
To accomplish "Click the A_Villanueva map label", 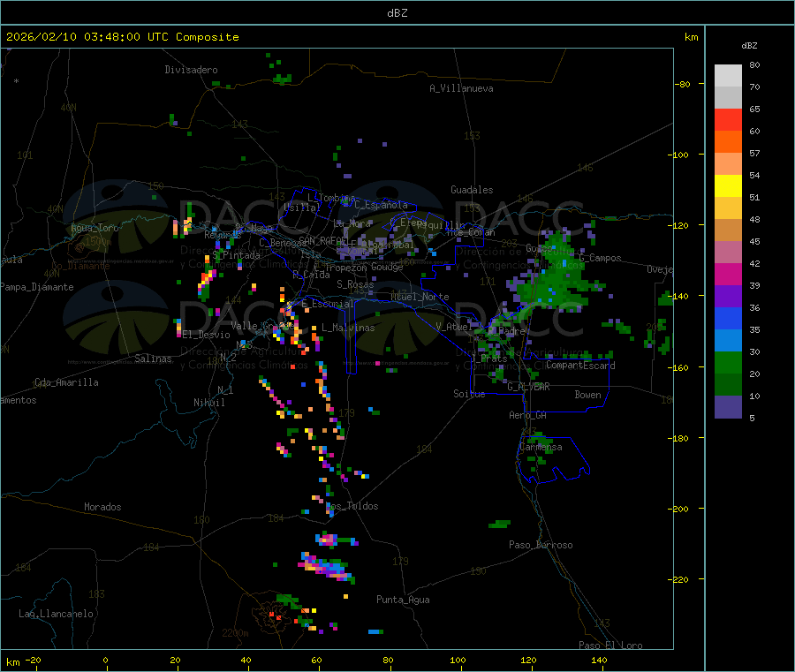I will click(x=461, y=88).
